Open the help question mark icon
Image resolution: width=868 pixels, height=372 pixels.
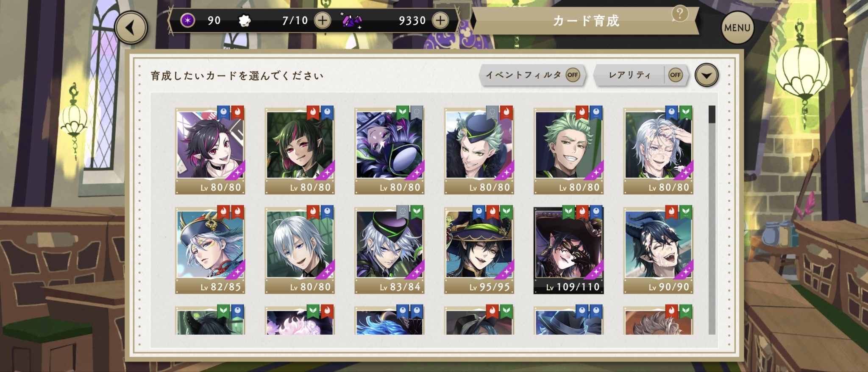679,14
